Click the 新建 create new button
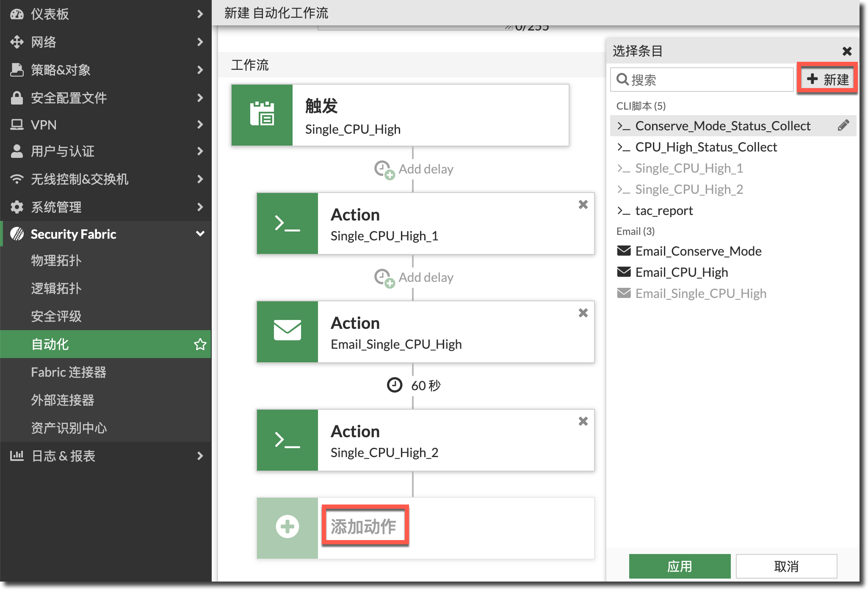 pos(828,79)
